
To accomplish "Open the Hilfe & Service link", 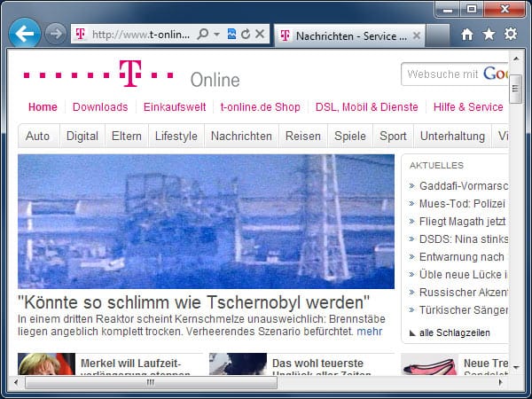I will tap(468, 107).
